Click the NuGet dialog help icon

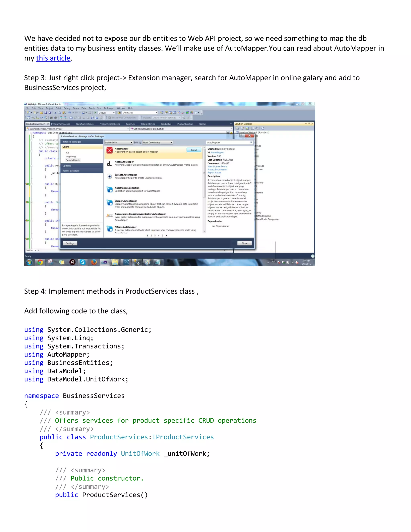242,136
